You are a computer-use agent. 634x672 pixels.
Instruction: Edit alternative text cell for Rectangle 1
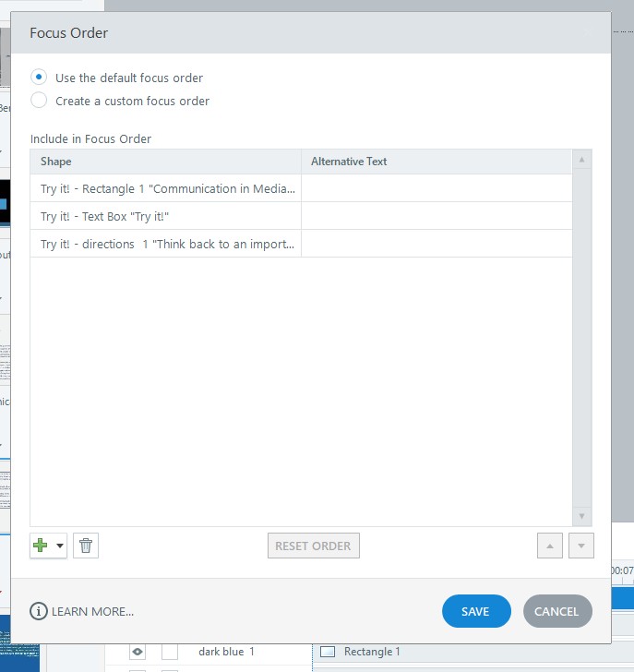pos(437,188)
